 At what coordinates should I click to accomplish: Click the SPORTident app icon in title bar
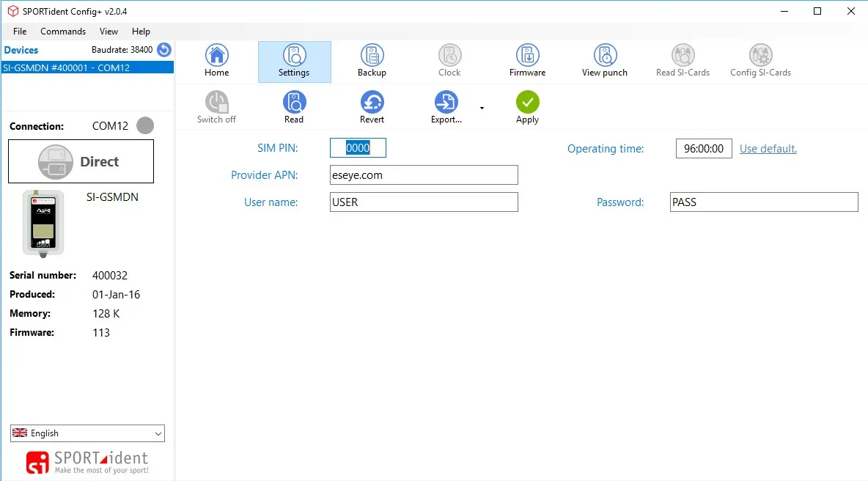[12, 11]
